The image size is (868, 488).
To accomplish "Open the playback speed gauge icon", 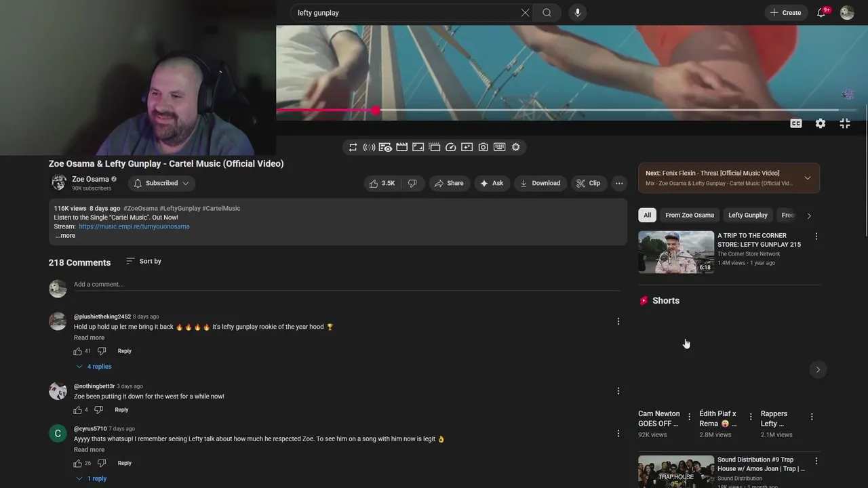I will click(450, 147).
